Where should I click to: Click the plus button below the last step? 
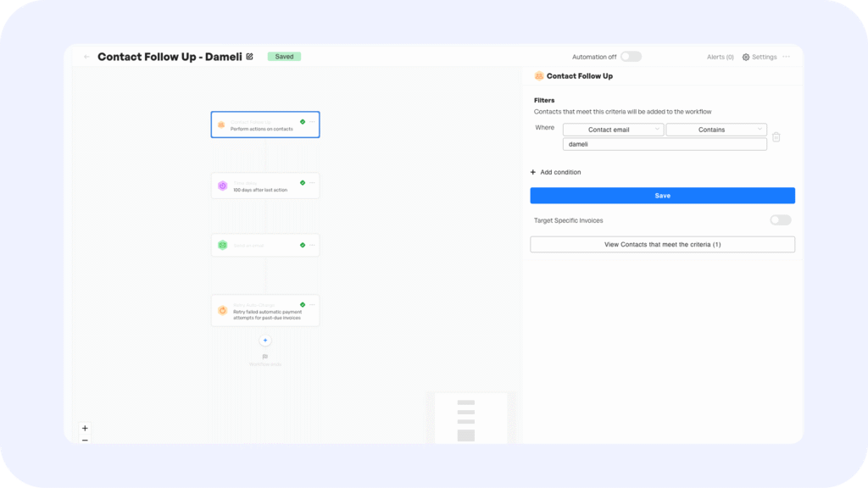coord(264,341)
